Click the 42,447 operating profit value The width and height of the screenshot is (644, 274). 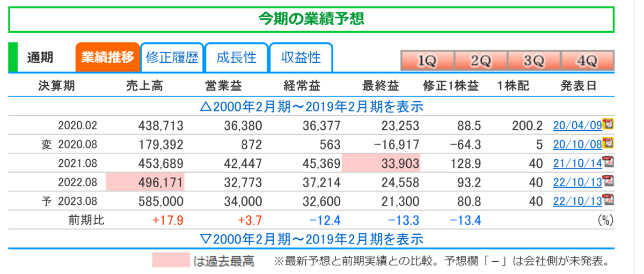[x=244, y=164]
